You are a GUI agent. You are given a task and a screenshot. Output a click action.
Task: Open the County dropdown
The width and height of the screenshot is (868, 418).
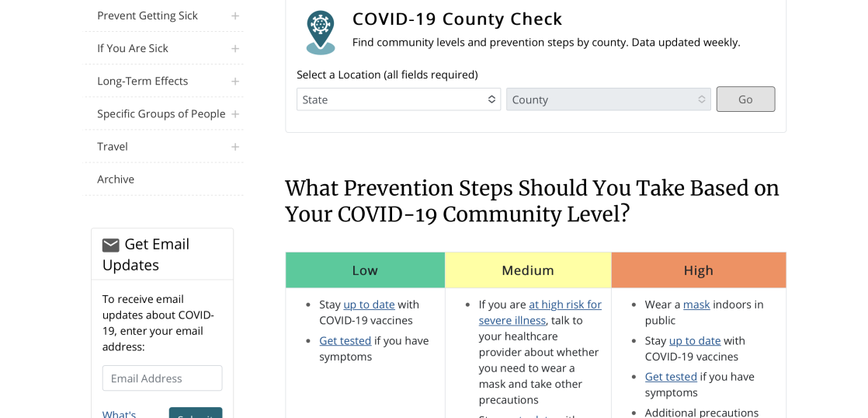608,99
